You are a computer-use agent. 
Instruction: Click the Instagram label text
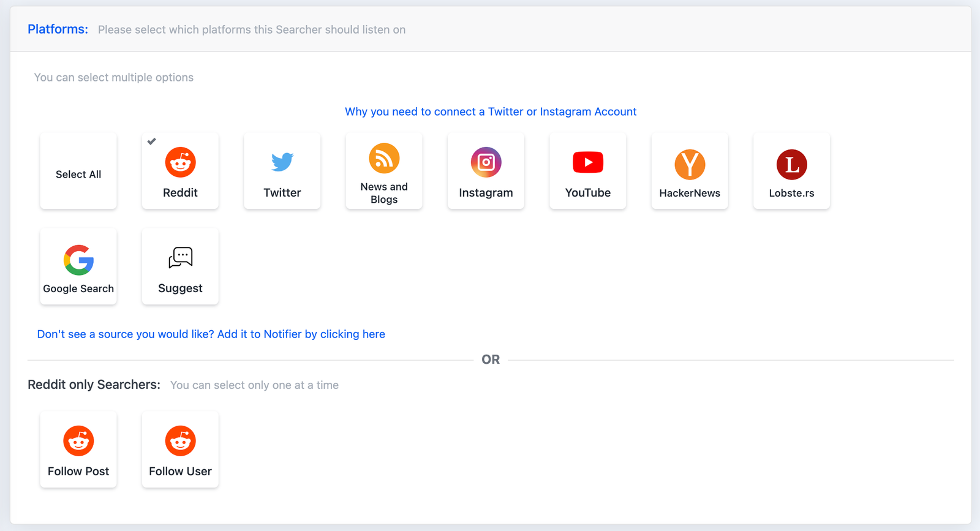coord(486,193)
